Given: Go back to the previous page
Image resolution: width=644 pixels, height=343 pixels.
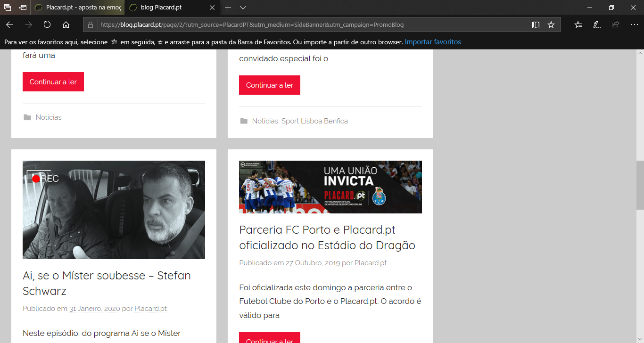Looking at the screenshot, I should click(x=9, y=24).
